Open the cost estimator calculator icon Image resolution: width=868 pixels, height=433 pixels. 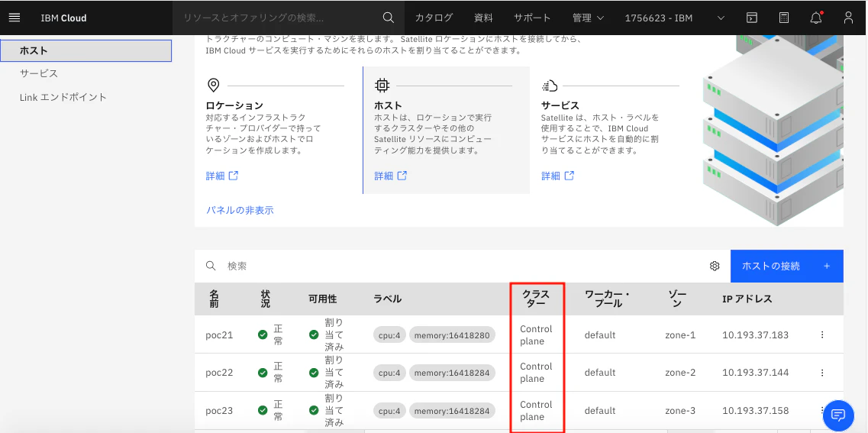(x=784, y=18)
